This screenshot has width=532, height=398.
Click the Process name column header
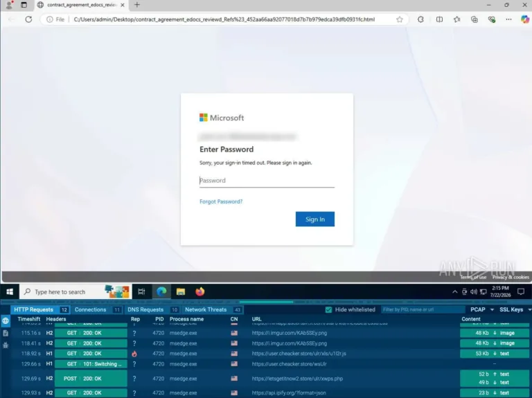click(186, 319)
